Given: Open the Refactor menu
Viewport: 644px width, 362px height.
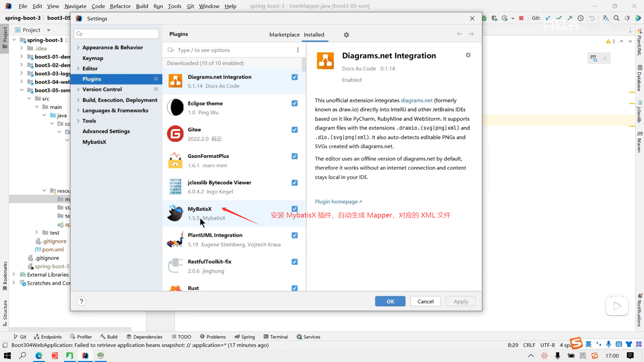Looking at the screenshot, I should pyautogui.click(x=120, y=6).
